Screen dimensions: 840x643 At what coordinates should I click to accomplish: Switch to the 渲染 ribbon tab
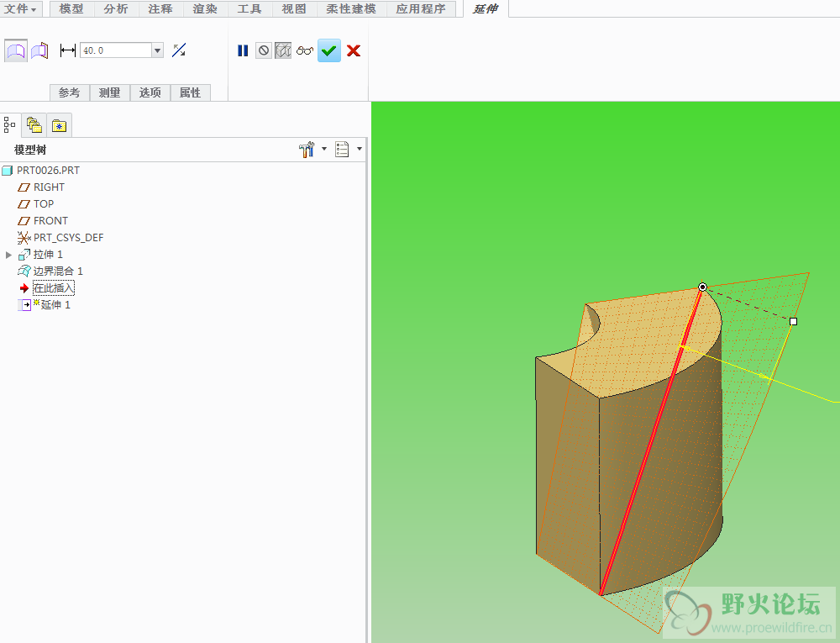pyautogui.click(x=205, y=8)
